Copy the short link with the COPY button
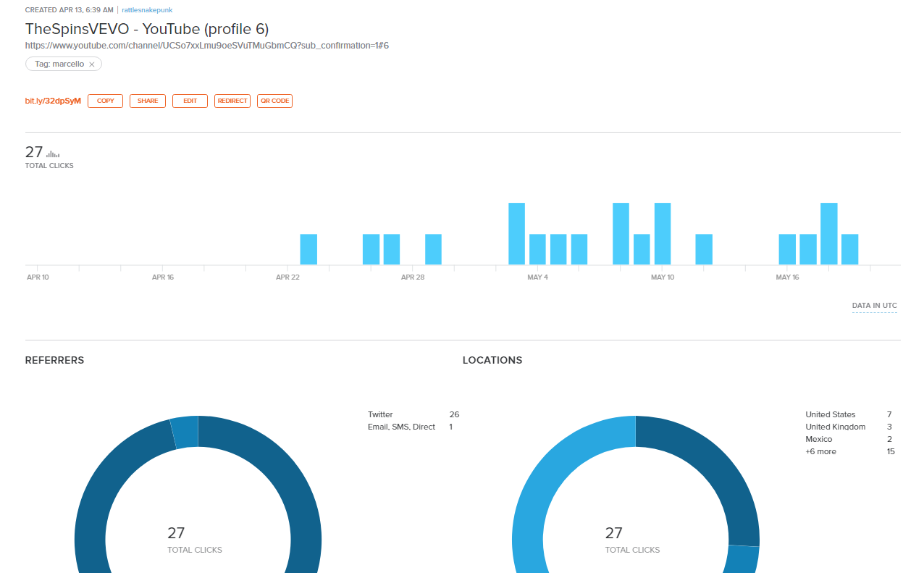This screenshot has height=573, width=924. click(106, 101)
